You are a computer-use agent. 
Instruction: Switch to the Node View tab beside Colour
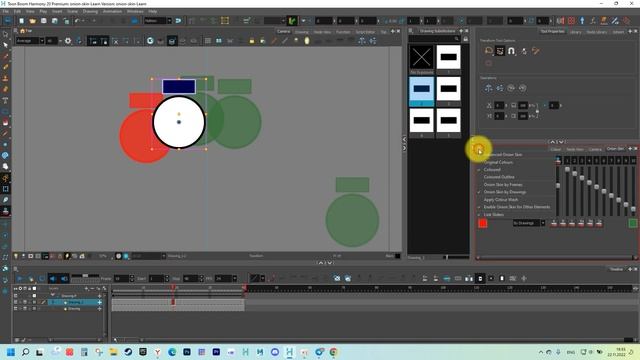[x=575, y=149]
